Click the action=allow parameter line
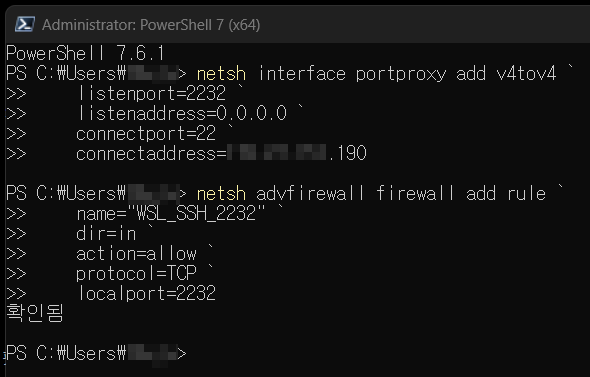Image resolution: width=590 pixels, height=377 pixels. [x=136, y=254]
